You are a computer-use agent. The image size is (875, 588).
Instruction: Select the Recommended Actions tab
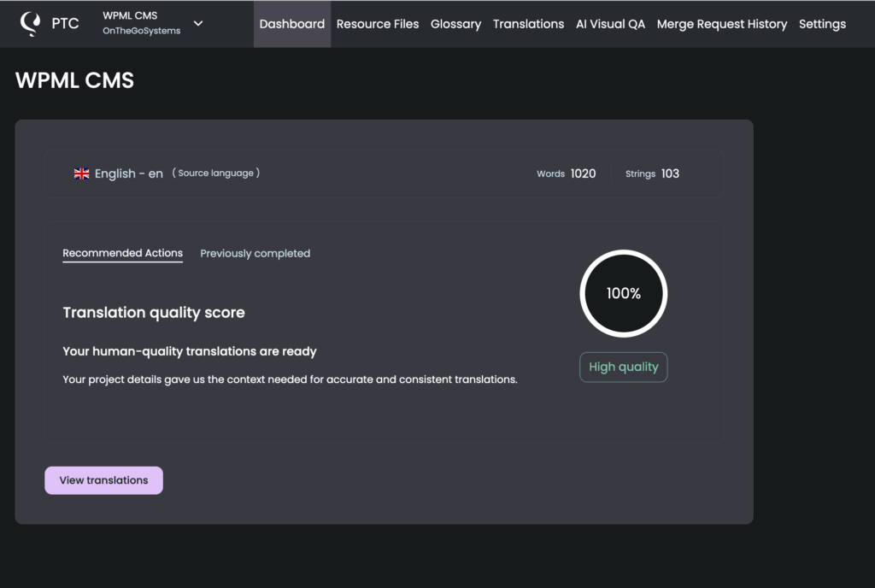click(123, 253)
